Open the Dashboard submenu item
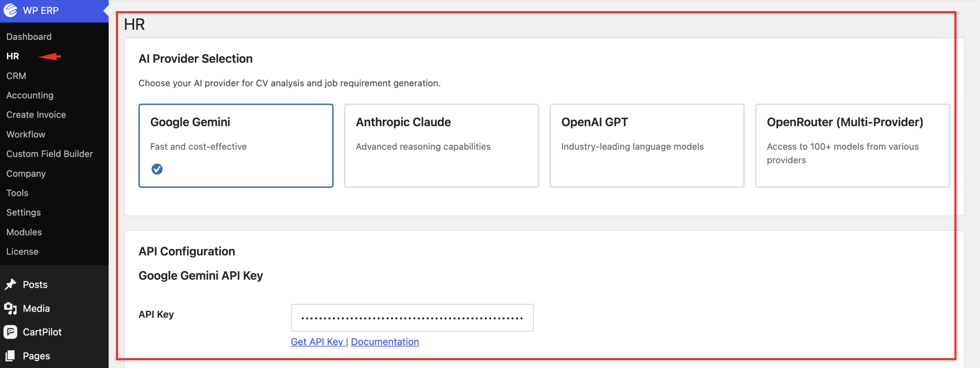Viewport: 980px width, 368px height. point(29,37)
